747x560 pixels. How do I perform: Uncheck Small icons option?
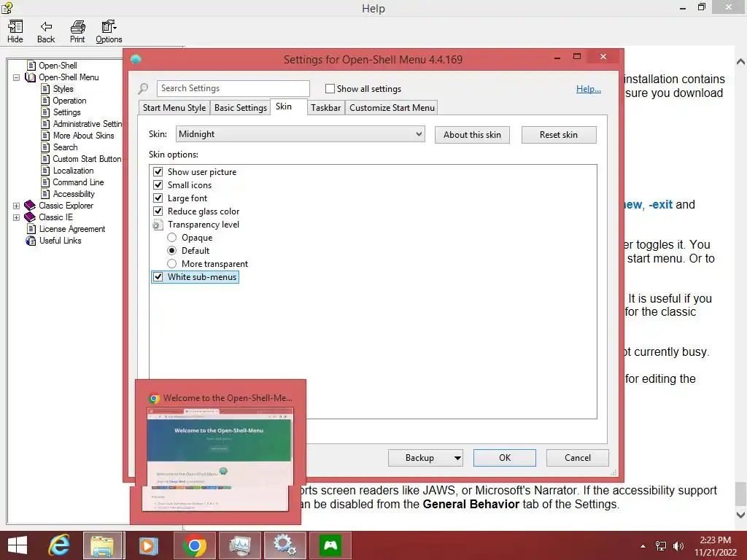pyautogui.click(x=158, y=184)
